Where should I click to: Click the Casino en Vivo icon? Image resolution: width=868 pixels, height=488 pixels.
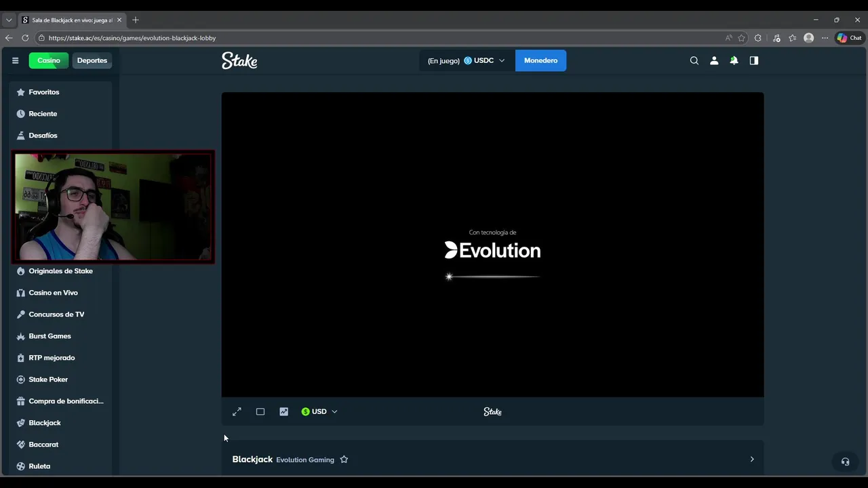[20, 293]
